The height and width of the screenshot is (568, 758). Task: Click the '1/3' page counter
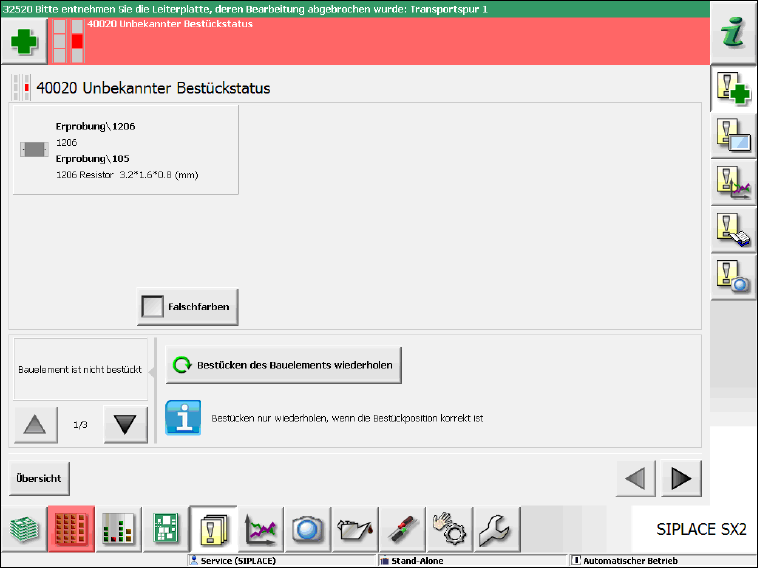pos(80,425)
